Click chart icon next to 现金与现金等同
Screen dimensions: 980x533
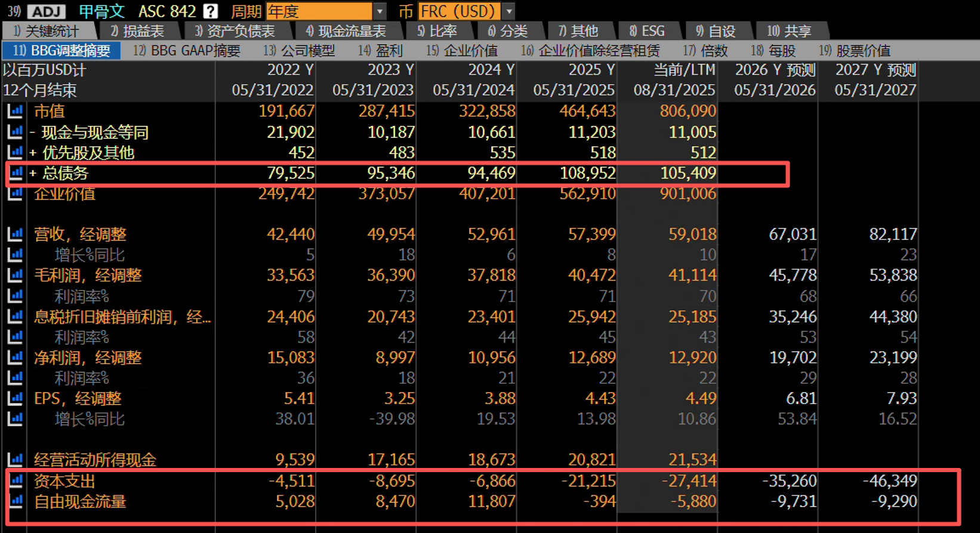15,132
